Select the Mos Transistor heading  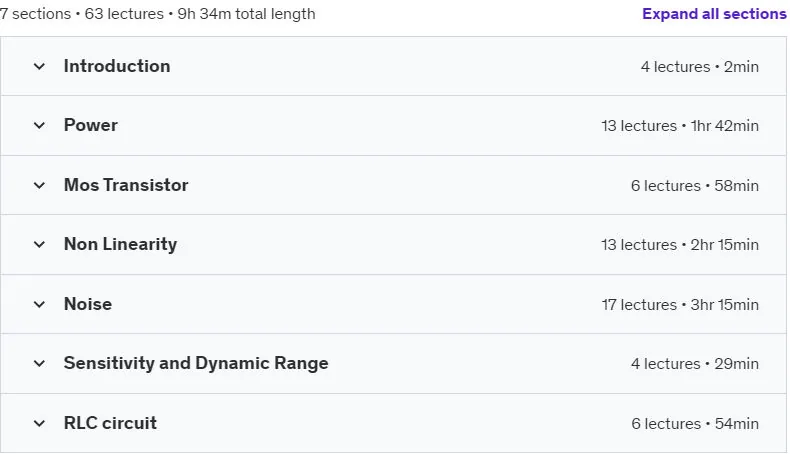[126, 185]
